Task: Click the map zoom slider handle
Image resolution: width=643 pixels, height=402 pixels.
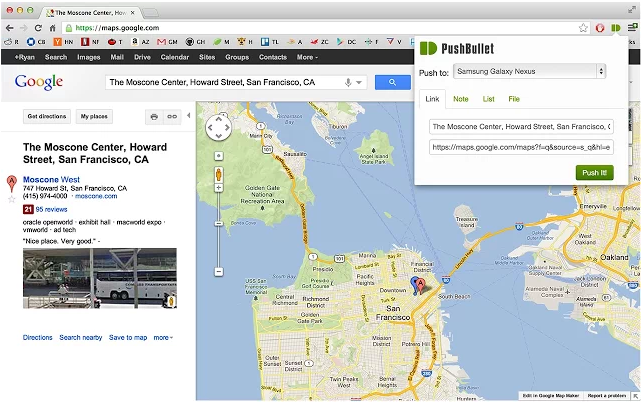Action: (219, 224)
